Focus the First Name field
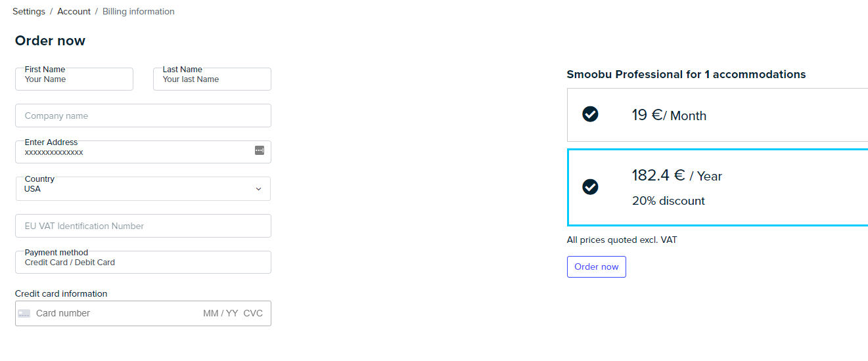868x361 pixels. click(74, 79)
